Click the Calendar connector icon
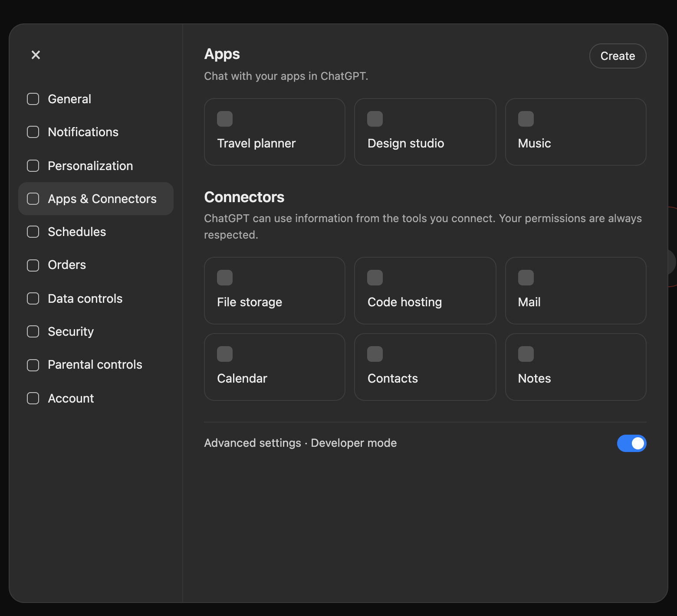 tap(225, 354)
